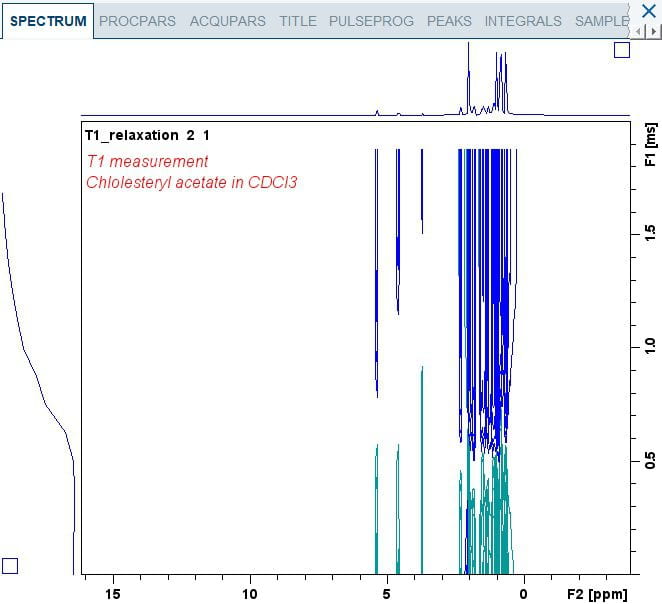Close the spectrum window with the X
The image size is (662, 604).
(x=647, y=12)
